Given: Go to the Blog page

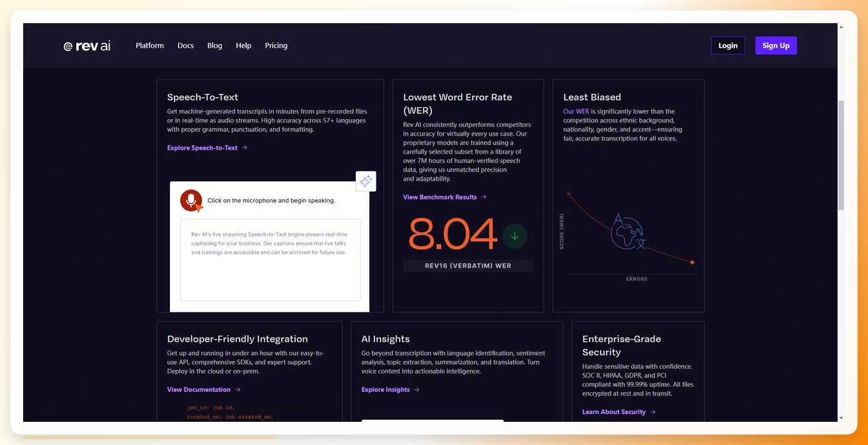Looking at the screenshot, I should tap(215, 46).
